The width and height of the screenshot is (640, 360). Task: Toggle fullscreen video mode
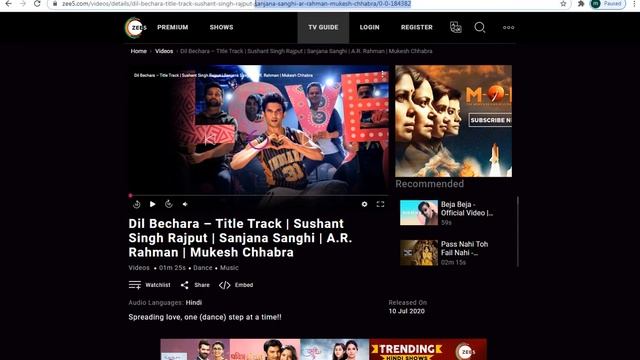tap(380, 204)
